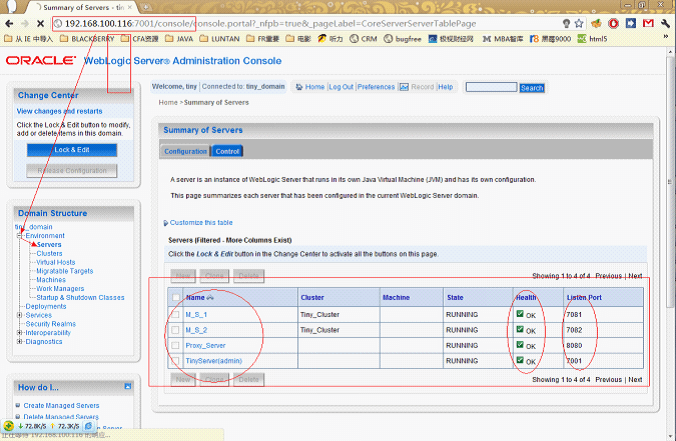Tick the select-all checkbox in table header
The image size is (676, 441).
click(175, 297)
